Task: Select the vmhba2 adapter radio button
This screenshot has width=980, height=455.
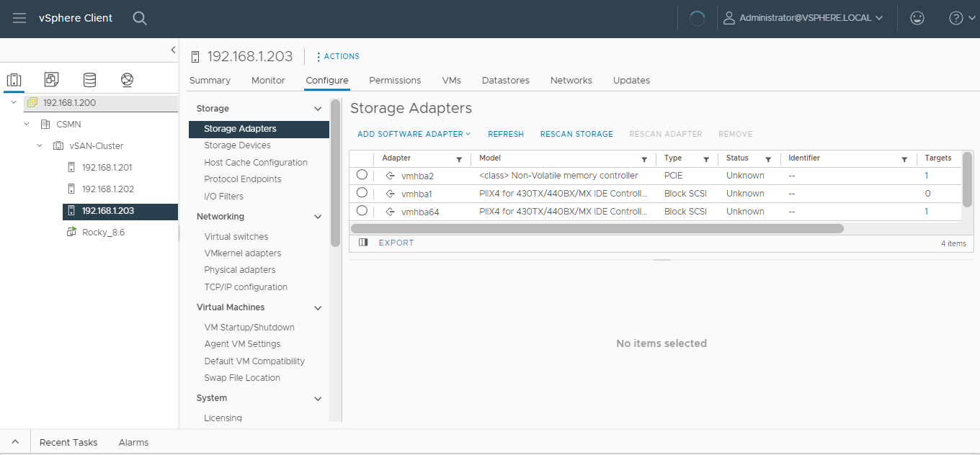Action: (x=362, y=175)
